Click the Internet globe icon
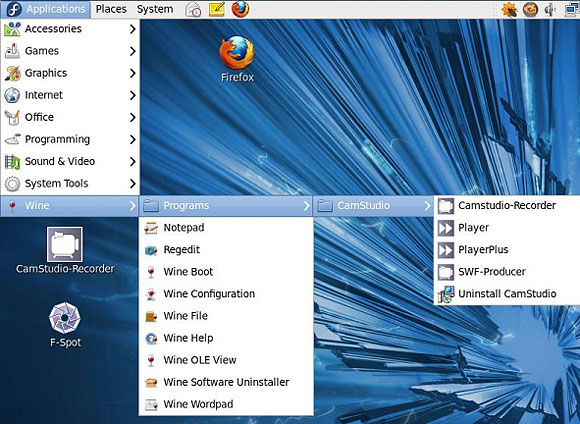 pos(12,95)
